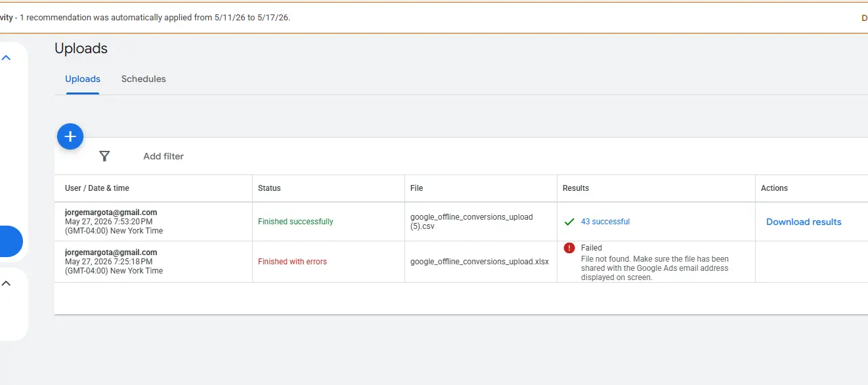Click the email in the 7:53:20 PM row
Viewport: 868px width, 385px height.
[x=111, y=213]
